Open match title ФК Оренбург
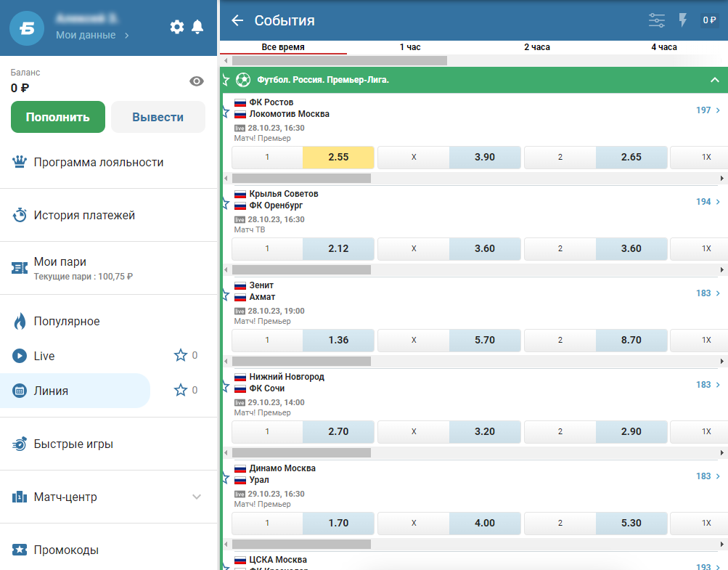This screenshot has height=570, width=728. tap(276, 205)
